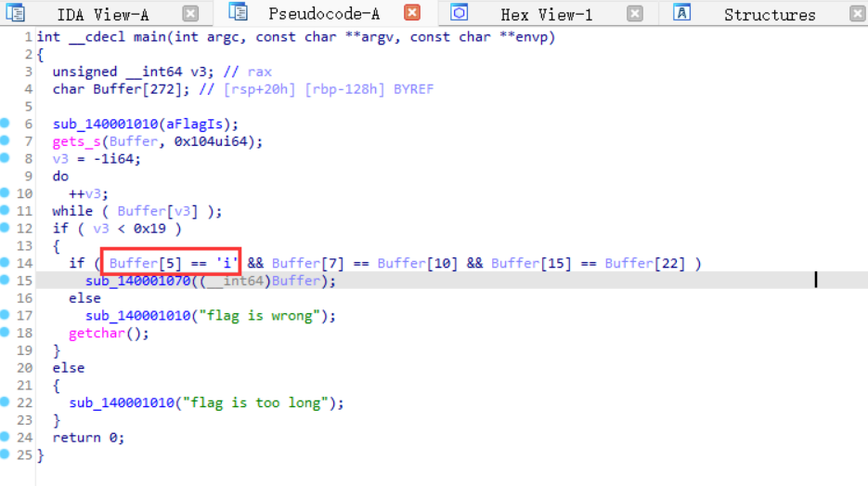Click sub_140001010 on the flag is wrong line
The image size is (868, 486).
pos(137,316)
